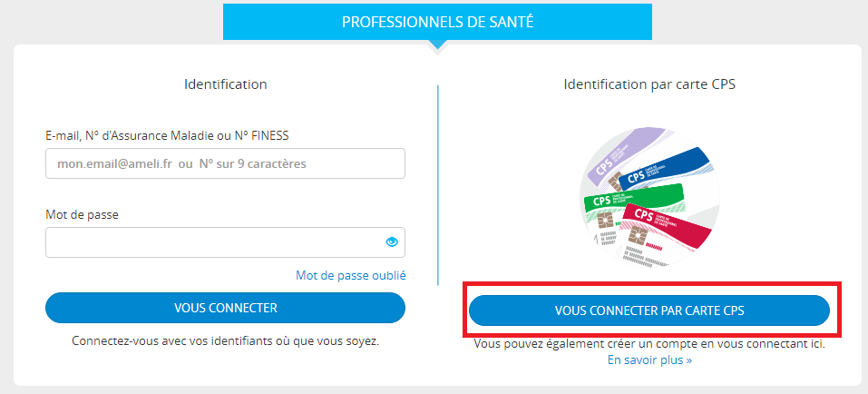Click the Identification heading
868x394 pixels.
pyautogui.click(x=225, y=84)
